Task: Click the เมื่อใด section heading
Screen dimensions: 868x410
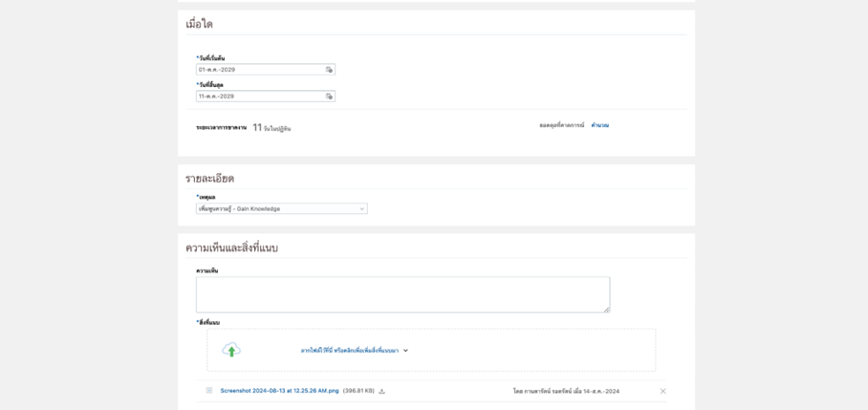Action: [x=199, y=24]
